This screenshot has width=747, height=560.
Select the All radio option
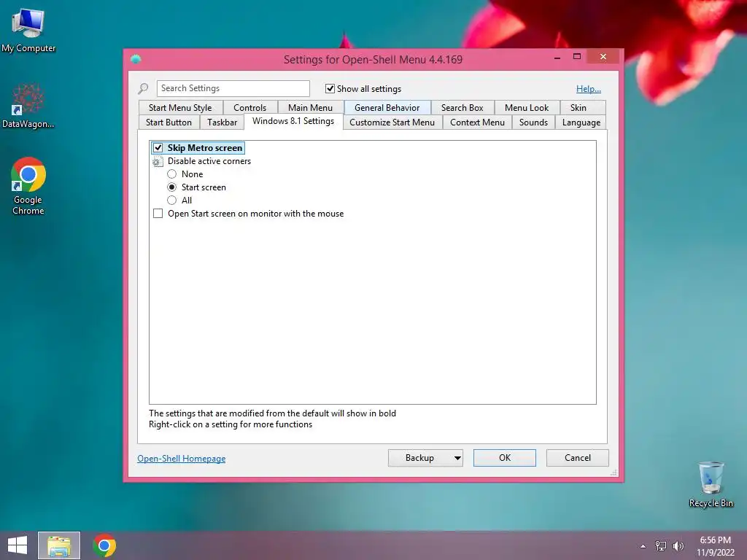click(172, 201)
